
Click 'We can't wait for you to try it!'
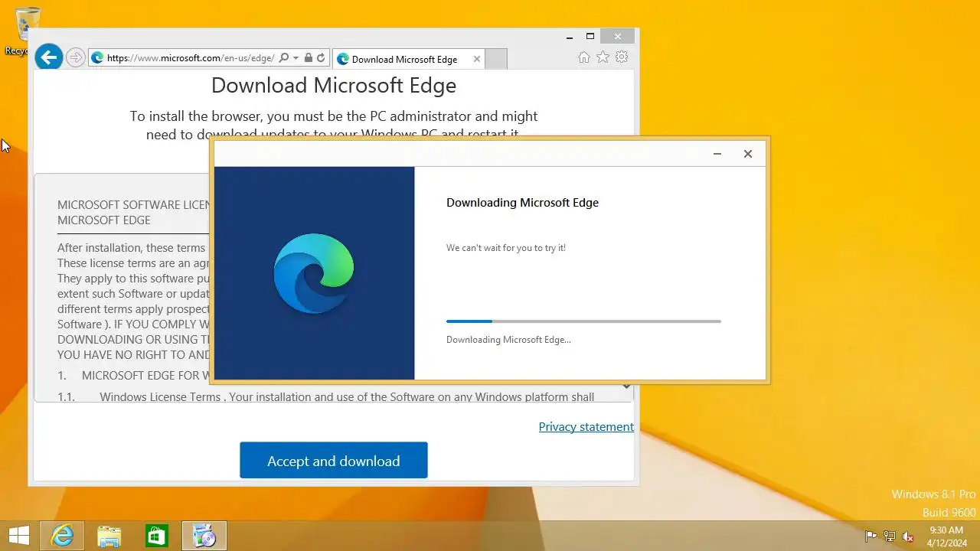pyautogui.click(x=506, y=248)
